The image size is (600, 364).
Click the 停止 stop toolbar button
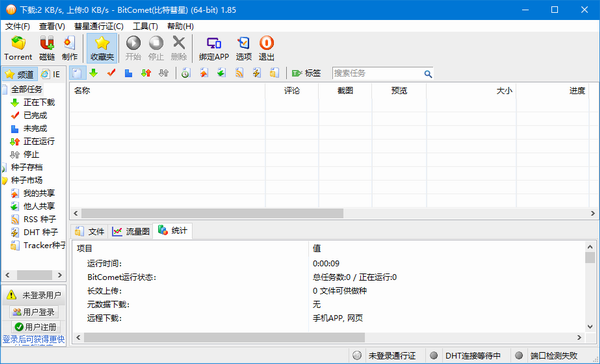156,48
